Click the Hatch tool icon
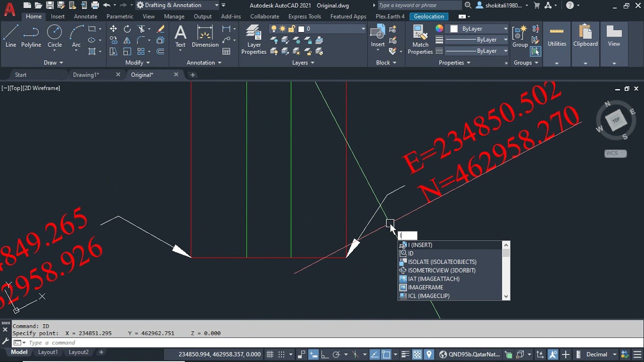644x362 pixels. (x=92, y=51)
